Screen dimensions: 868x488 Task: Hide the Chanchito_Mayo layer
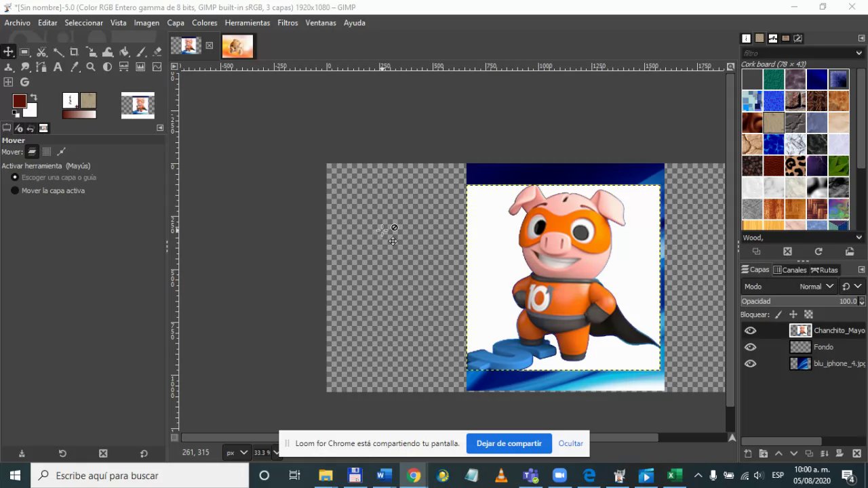[x=750, y=331]
